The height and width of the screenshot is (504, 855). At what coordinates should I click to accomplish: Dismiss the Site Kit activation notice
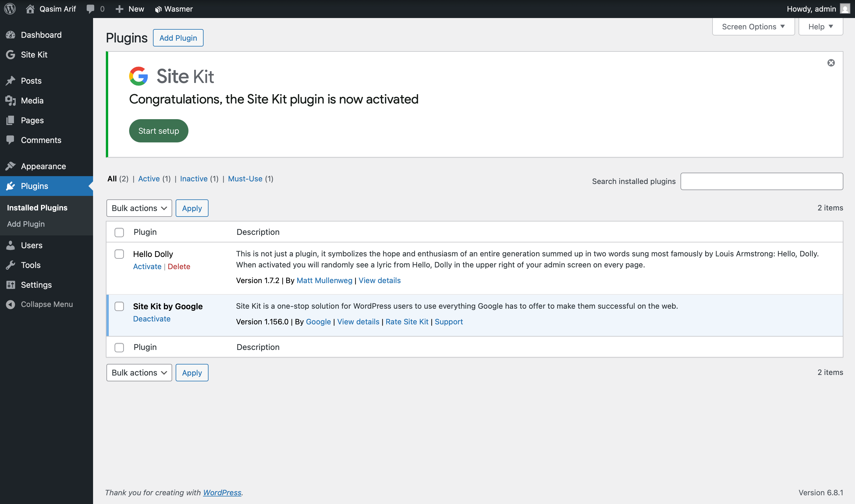(x=831, y=63)
